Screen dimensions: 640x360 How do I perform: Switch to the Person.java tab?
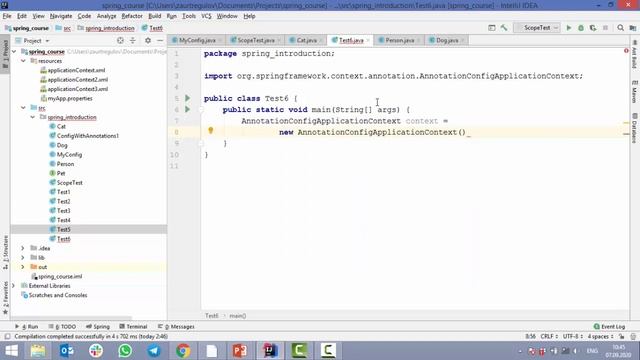399,40
